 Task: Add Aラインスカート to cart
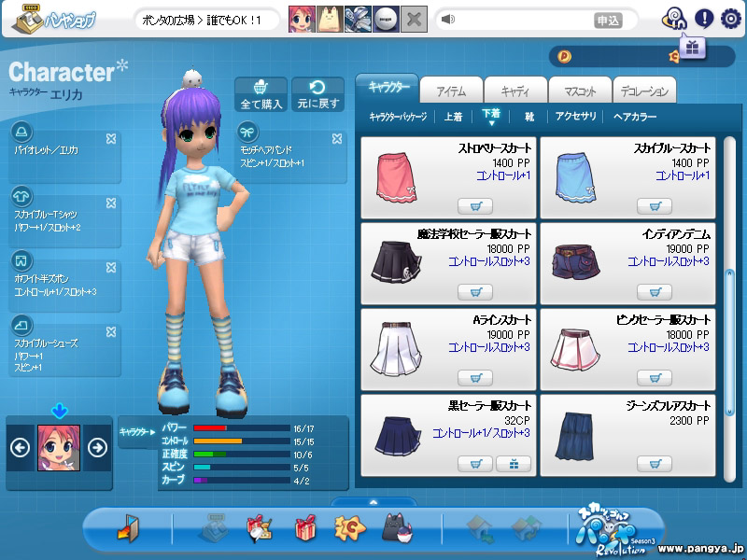click(475, 378)
